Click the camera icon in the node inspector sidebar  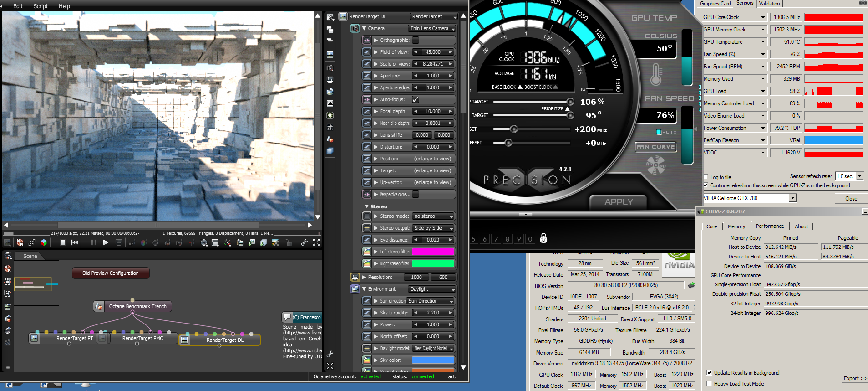click(330, 68)
